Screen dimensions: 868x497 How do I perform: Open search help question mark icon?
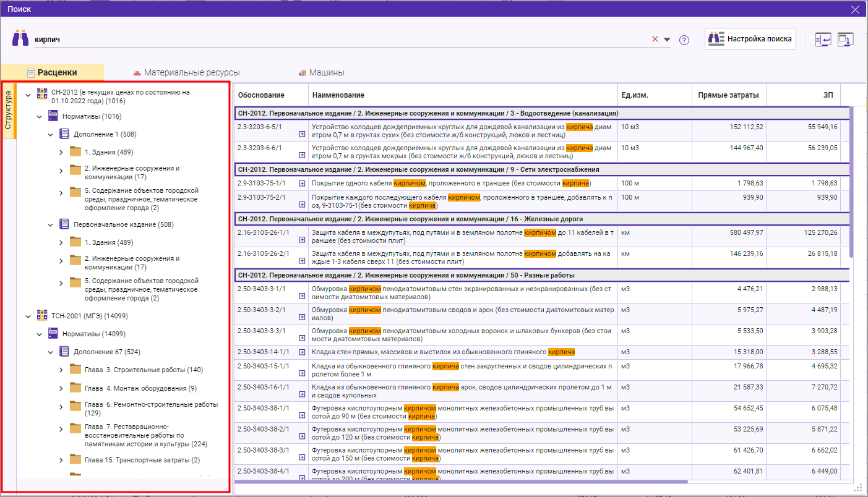(684, 40)
